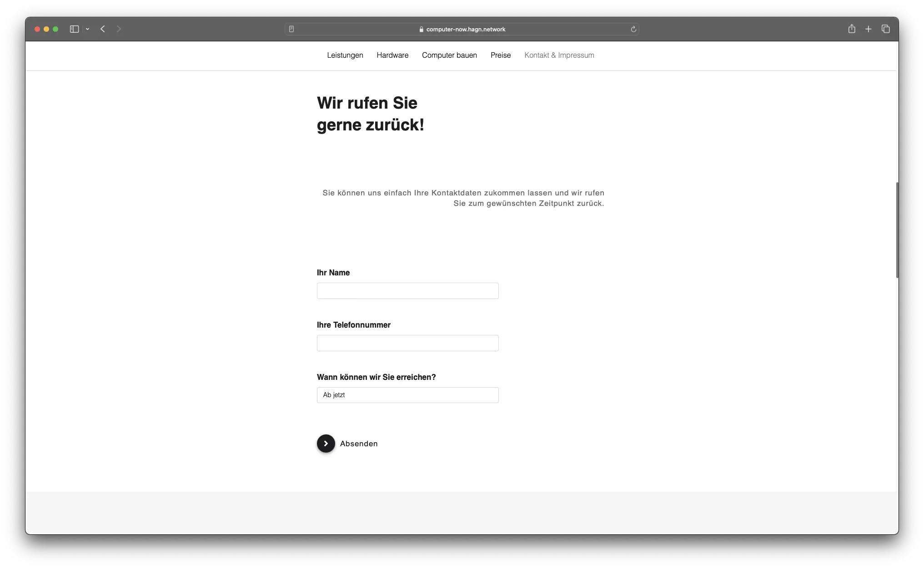Navigate to the Preise page
Screen dimensions: 924x568
tap(500, 55)
